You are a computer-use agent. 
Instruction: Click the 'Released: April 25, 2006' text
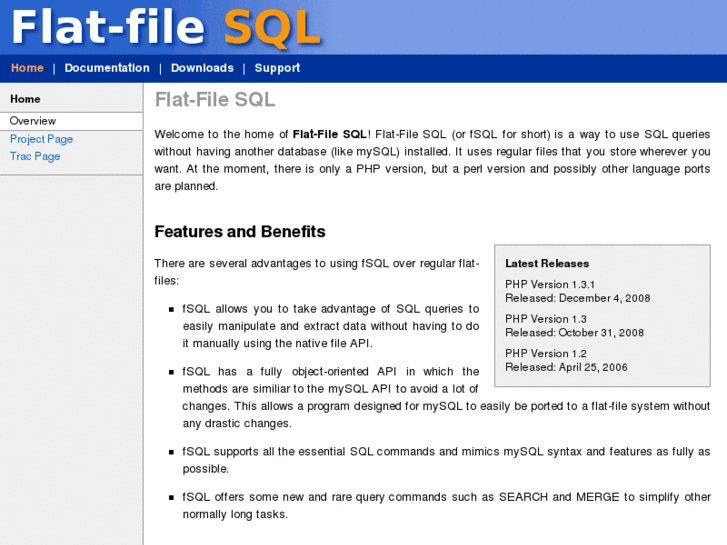point(566,367)
